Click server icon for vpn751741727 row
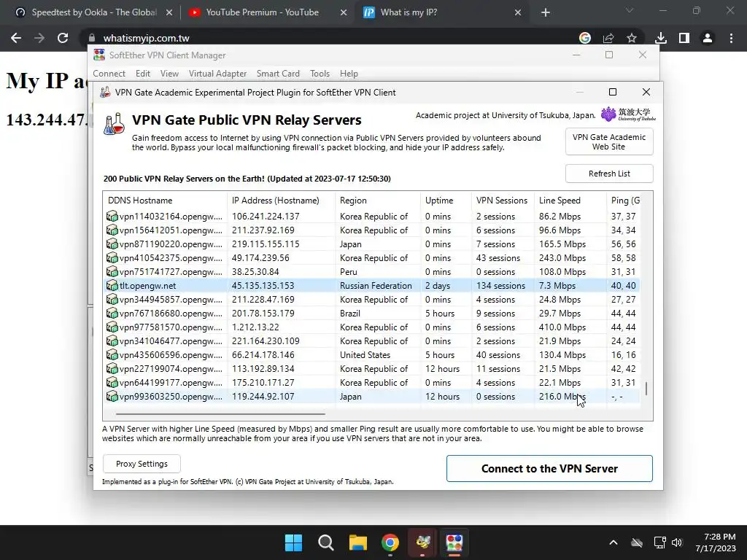This screenshot has height=560, width=747. (x=112, y=271)
